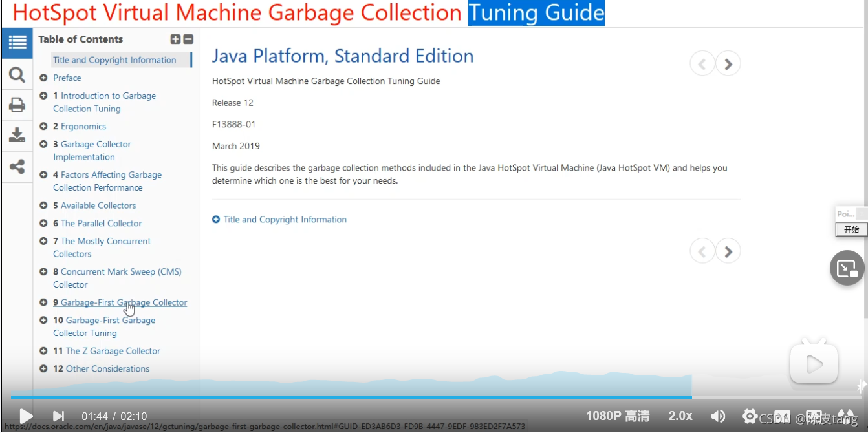This screenshot has height=433, width=868.
Task: Skip to the next video
Action: [58, 416]
